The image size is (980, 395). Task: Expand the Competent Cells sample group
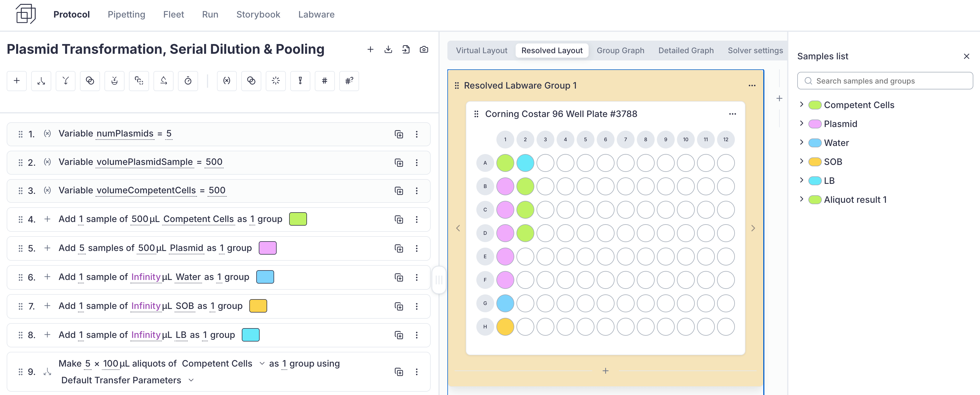tap(801, 105)
